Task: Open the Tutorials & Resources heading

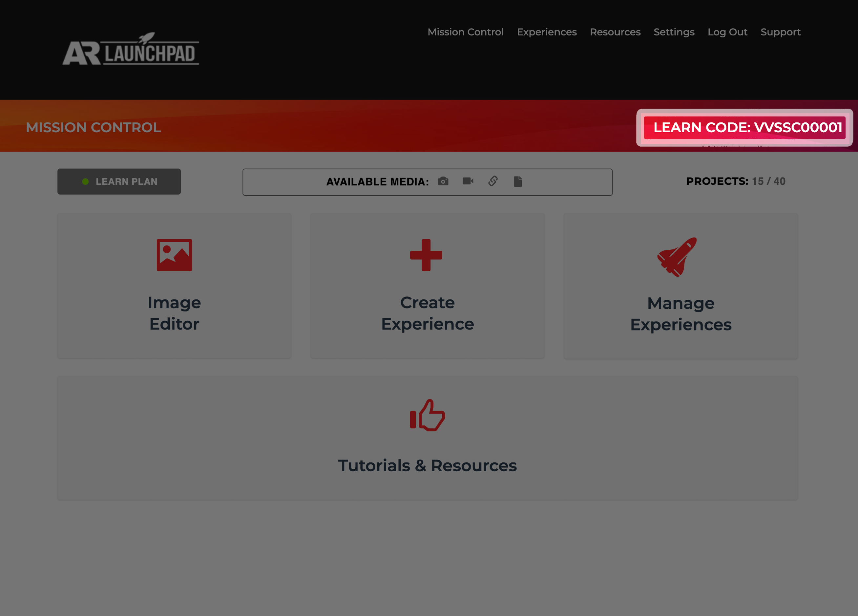Action: (x=428, y=465)
